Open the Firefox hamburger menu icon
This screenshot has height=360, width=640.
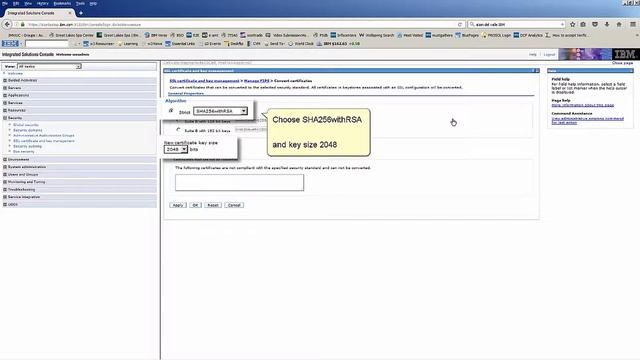pos(633,24)
